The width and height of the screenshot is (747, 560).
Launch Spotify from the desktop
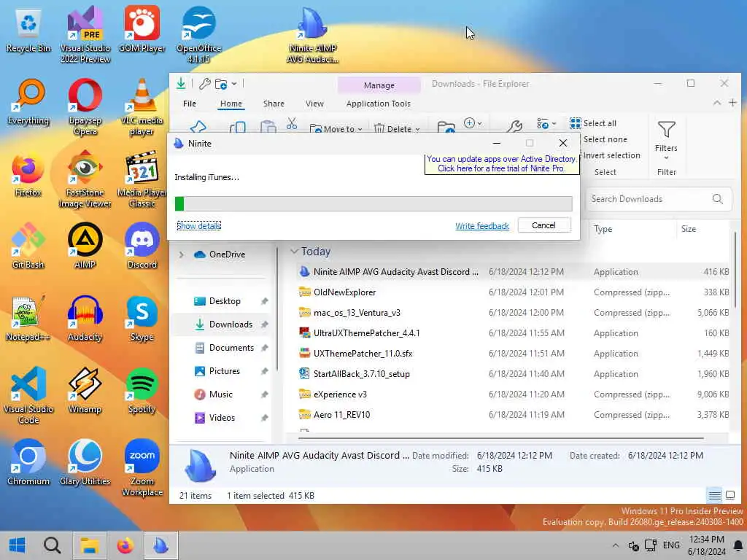(142, 391)
